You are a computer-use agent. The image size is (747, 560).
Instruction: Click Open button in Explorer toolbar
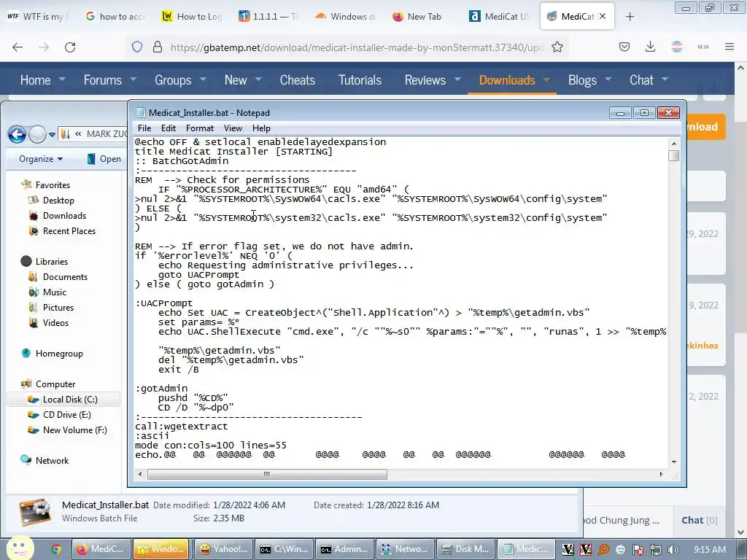[104, 158]
